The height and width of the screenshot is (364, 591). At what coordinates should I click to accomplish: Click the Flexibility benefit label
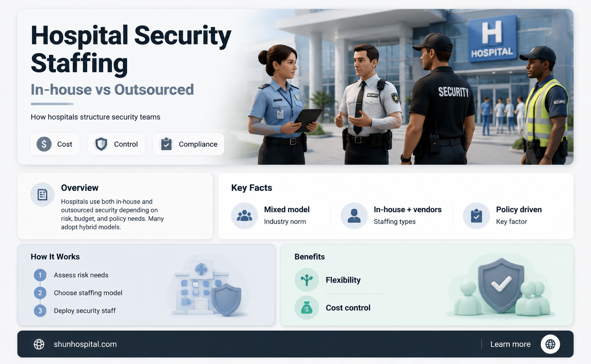point(343,280)
